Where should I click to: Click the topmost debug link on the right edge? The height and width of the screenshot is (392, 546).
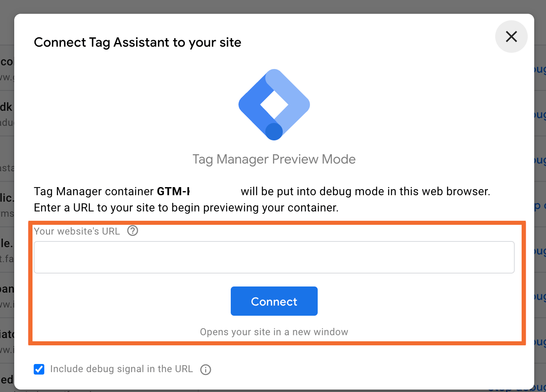[x=540, y=69]
